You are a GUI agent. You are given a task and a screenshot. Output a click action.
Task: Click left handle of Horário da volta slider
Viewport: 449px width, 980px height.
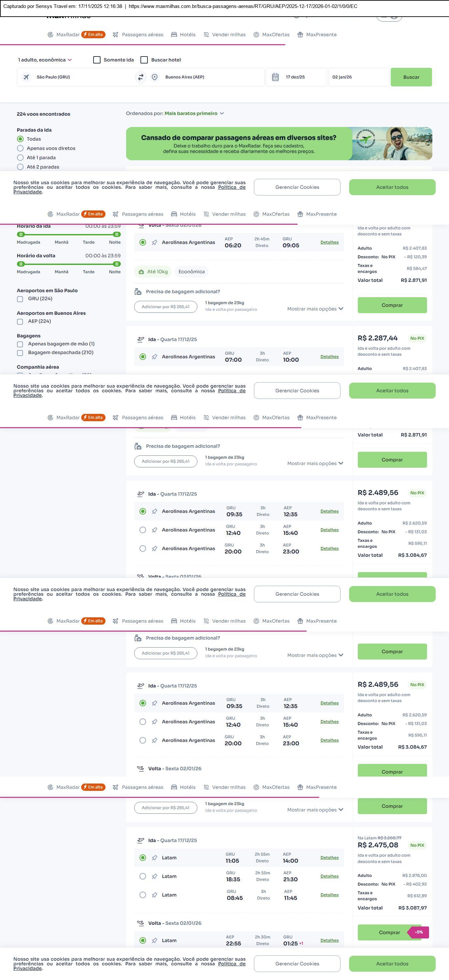(x=21, y=264)
